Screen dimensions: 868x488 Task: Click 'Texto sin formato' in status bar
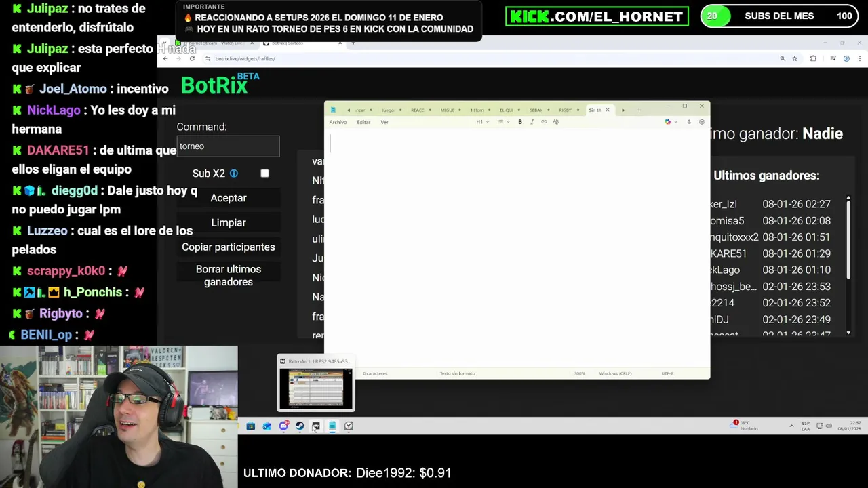457,373
